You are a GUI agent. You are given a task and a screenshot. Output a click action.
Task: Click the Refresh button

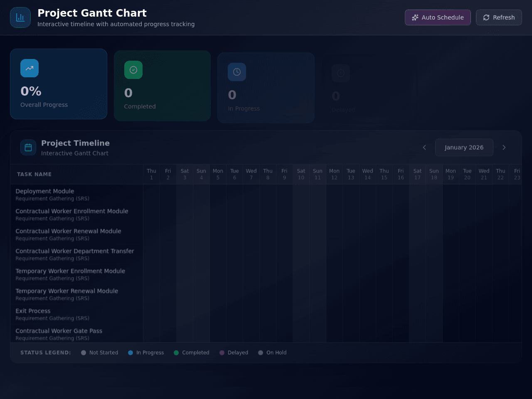(499, 17)
